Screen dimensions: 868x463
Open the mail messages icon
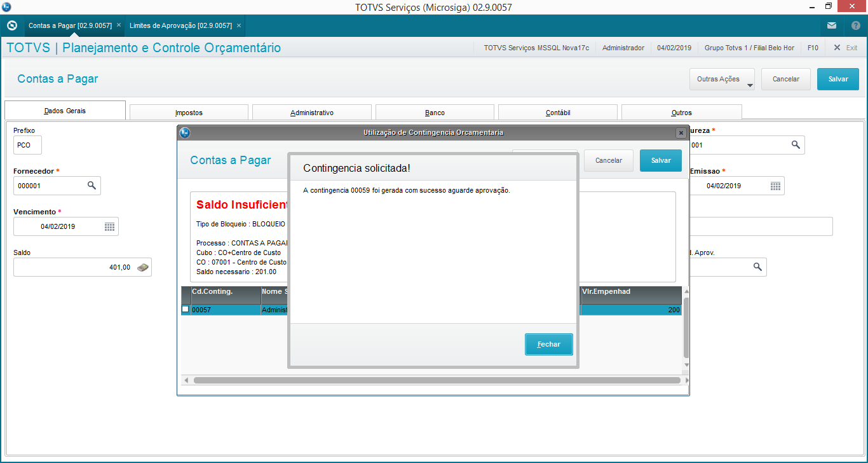[x=832, y=25]
